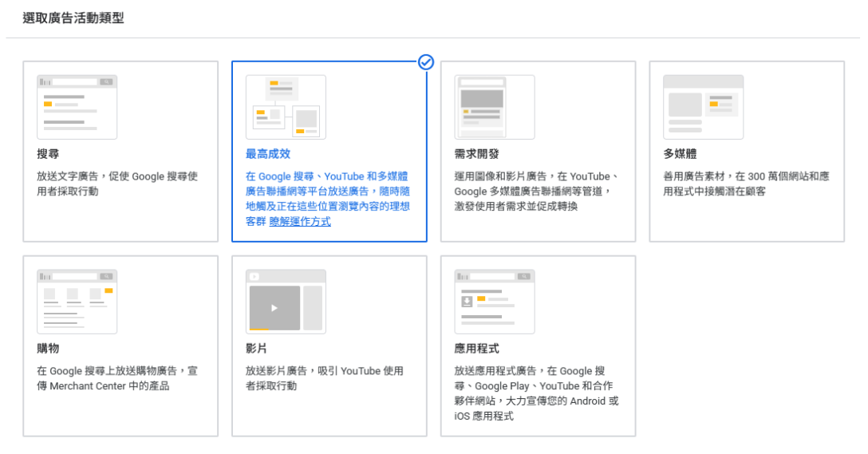Image resolution: width=868 pixels, height=454 pixels.
Task: Open the 瞭解運作方式 link
Action: pos(300,222)
